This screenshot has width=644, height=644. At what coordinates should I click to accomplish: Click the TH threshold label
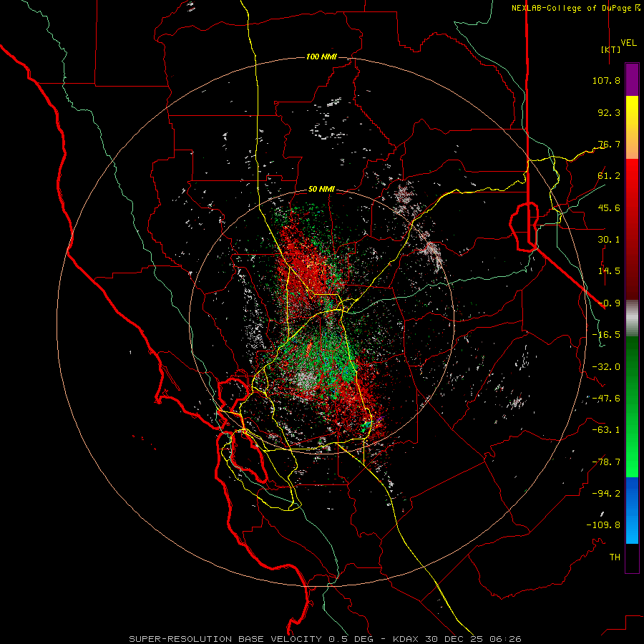615,557
